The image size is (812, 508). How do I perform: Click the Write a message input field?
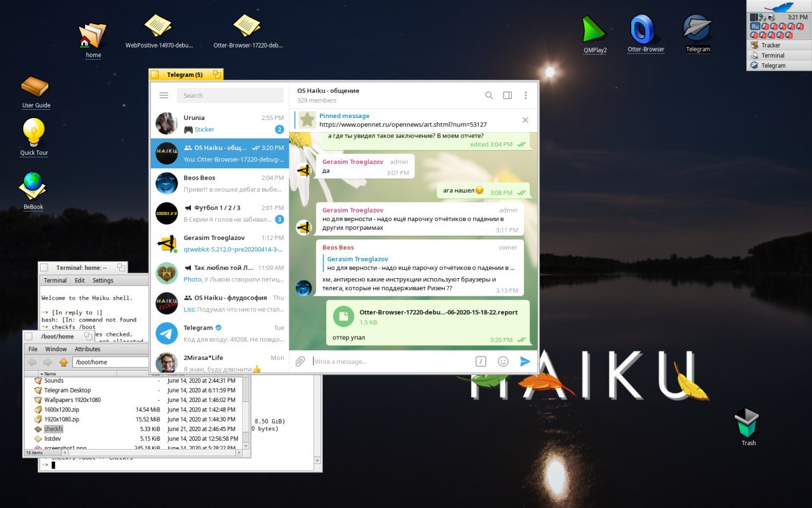[x=390, y=361]
